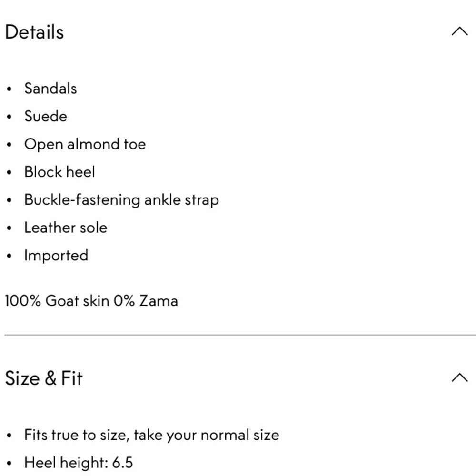Click the Open almond toe text

85,144
